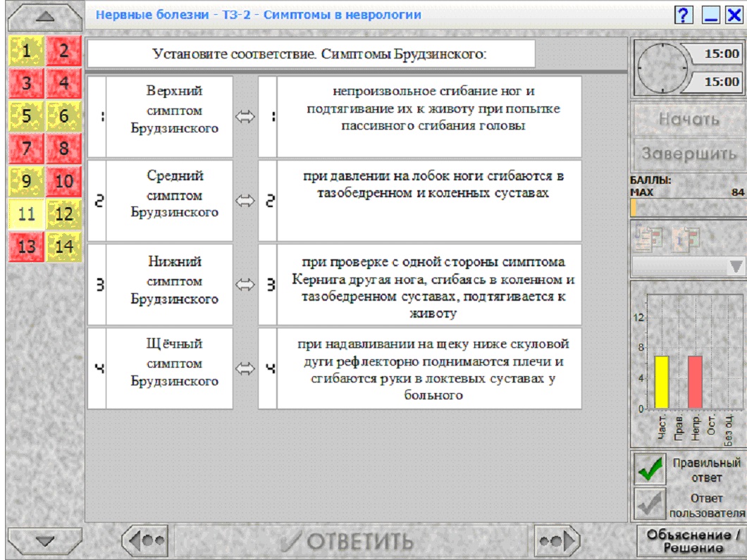Viewport: 747px width, 560px height.
Task: Click the swap arrow for Щёчный симптом row
Action: point(245,368)
